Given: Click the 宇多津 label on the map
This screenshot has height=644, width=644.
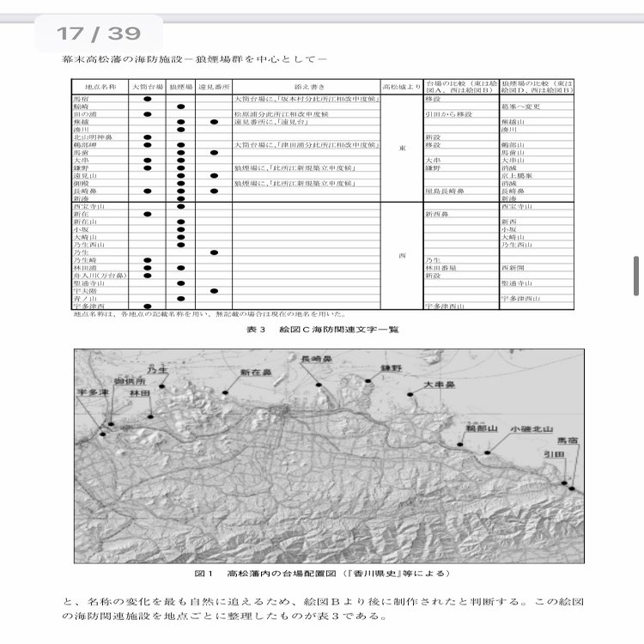Looking at the screenshot, I should [x=93, y=392].
